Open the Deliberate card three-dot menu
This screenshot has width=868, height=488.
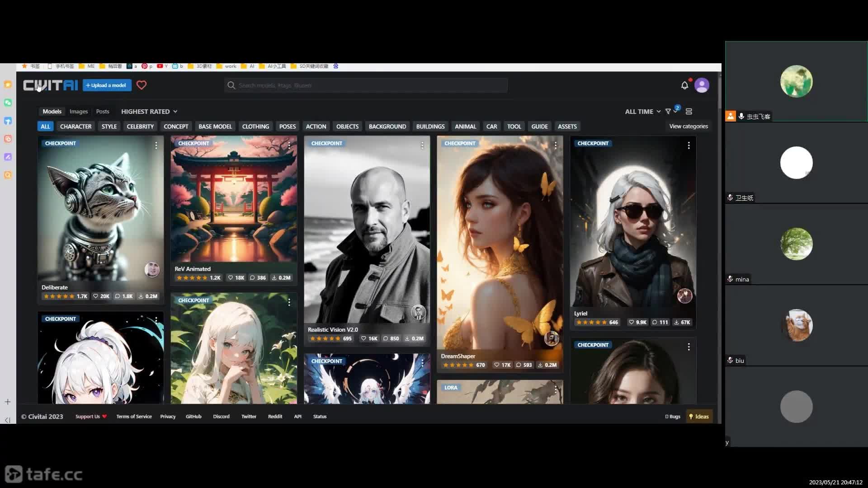pos(156,145)
